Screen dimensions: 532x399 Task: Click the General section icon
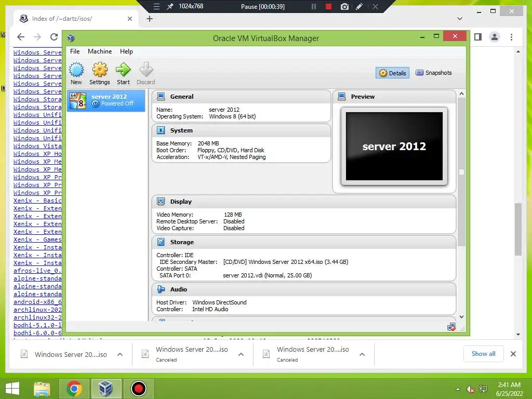point(161,96)
